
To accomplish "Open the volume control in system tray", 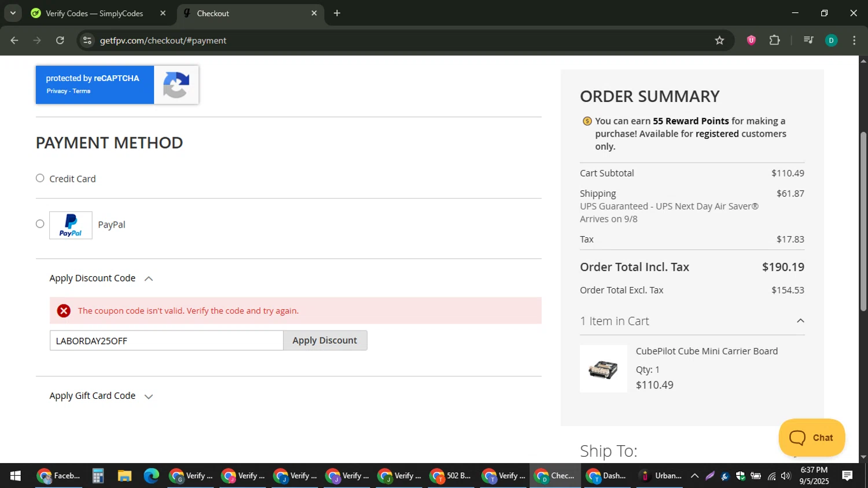I will tap(785, 476).
